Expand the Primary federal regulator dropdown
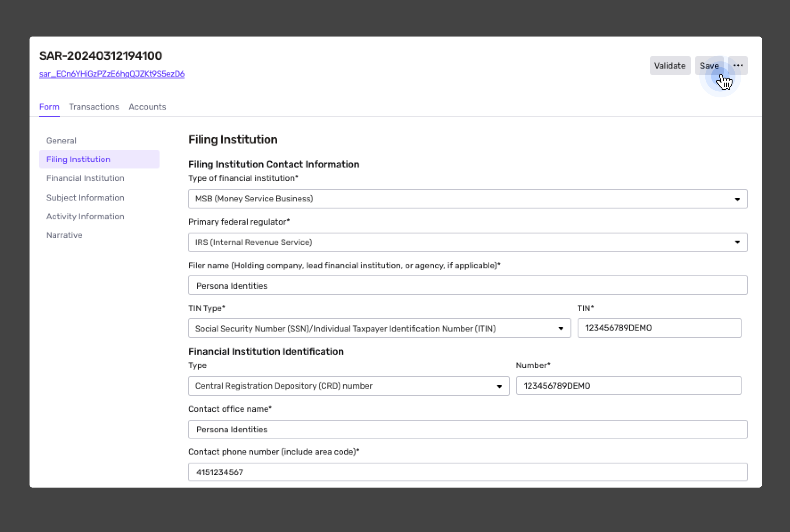This screenshot has height=532, width=790. click(468, 242)
